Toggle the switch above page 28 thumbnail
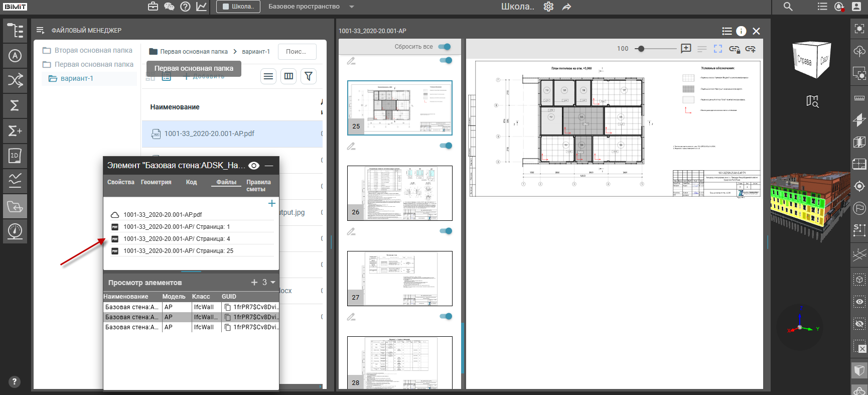The width and height of the screenshot is (868, 395). (446, 316)
